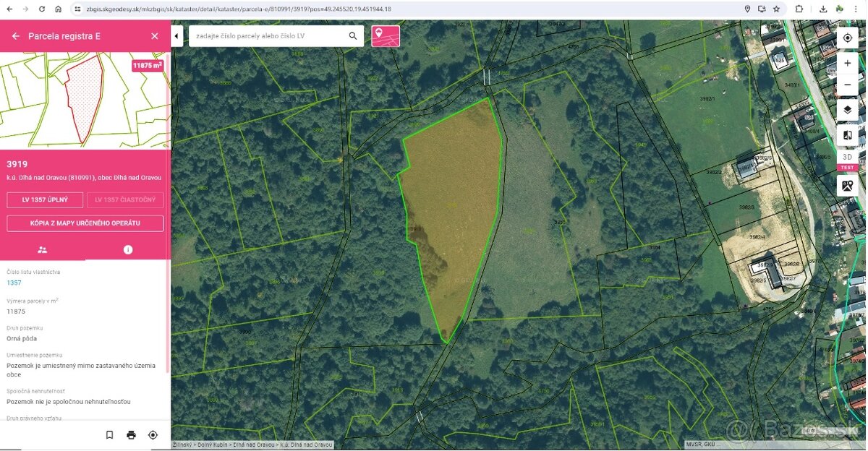Image resolution: width=868 pixels, height=451 pixels.
Task: Toggle the map compare swipe tool
Action: (847, 135)
